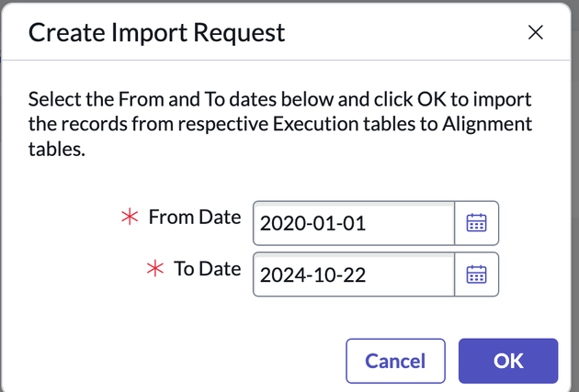
Task: Click the From Date label
Action: pyautogui.click(x=195, y=217)
